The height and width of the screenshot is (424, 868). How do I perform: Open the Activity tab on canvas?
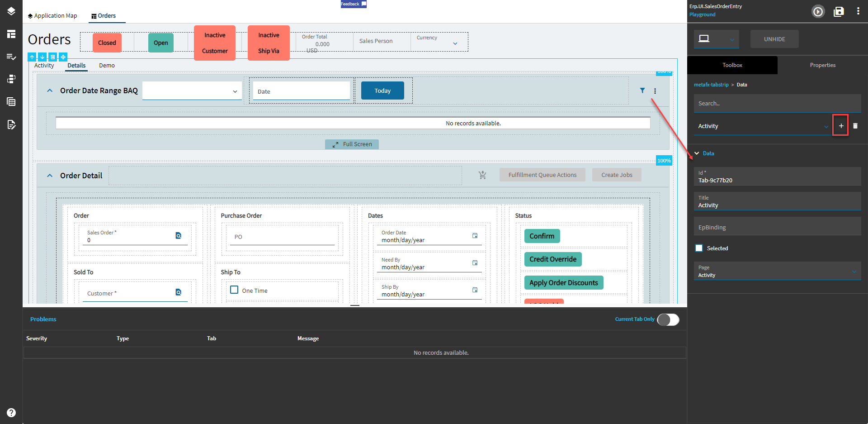(x=44, y=66)
